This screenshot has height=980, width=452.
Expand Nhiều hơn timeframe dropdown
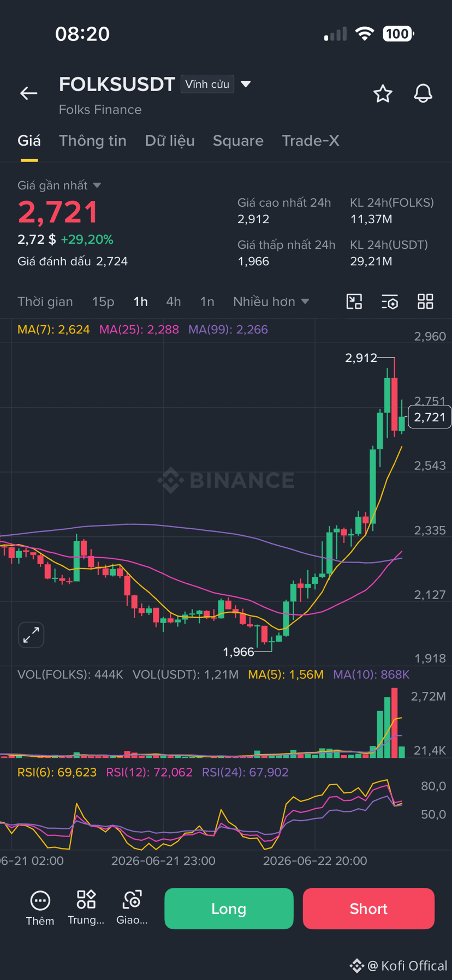[271, 301]
